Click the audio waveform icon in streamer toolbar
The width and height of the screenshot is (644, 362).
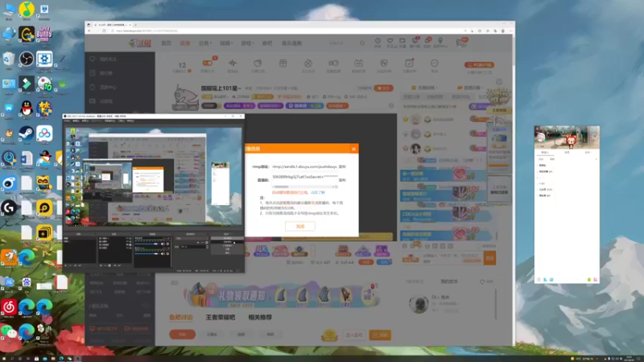233,64
